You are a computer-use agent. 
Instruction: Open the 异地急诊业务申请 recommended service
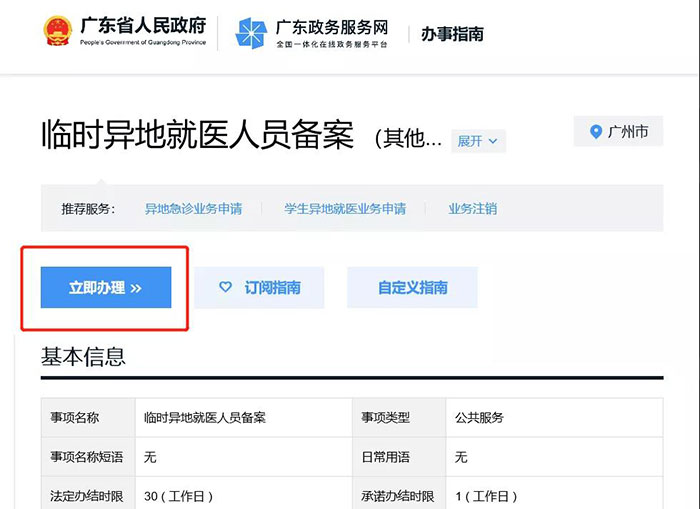pyautogui.click(x=193, y=209)
